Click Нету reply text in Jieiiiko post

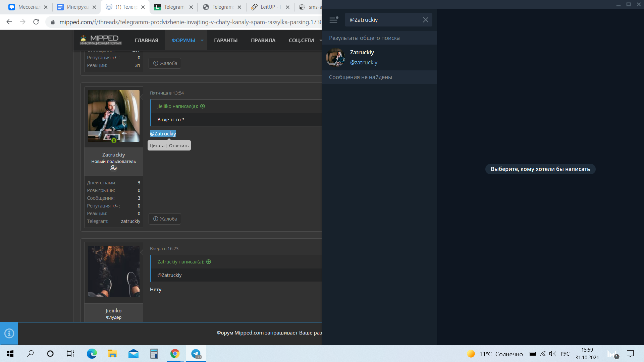(156, 290)
